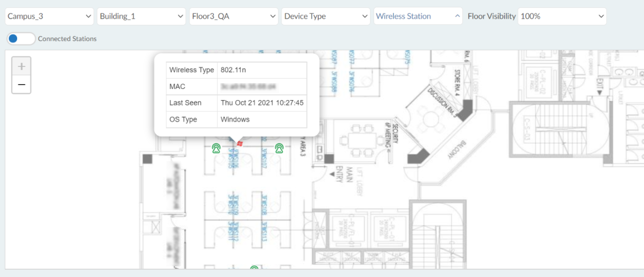Click the green access point left of the Windows marker

tap(216, 148)
